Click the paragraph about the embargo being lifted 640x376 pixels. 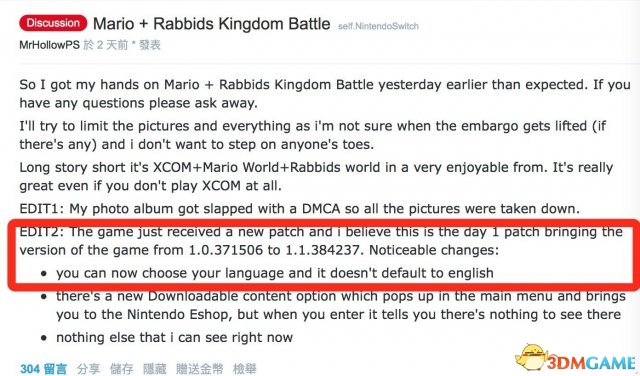point(313,135)
